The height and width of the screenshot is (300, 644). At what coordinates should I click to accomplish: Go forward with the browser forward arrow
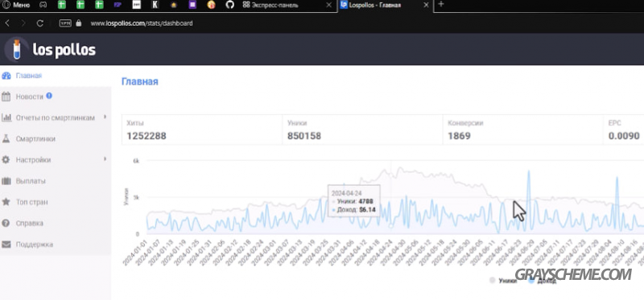(23, 23)
